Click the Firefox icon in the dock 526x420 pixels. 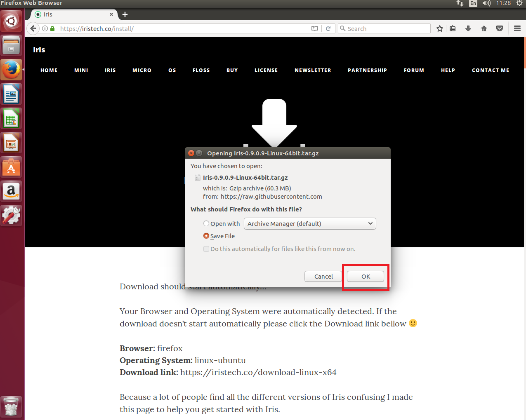pos(11,70)
